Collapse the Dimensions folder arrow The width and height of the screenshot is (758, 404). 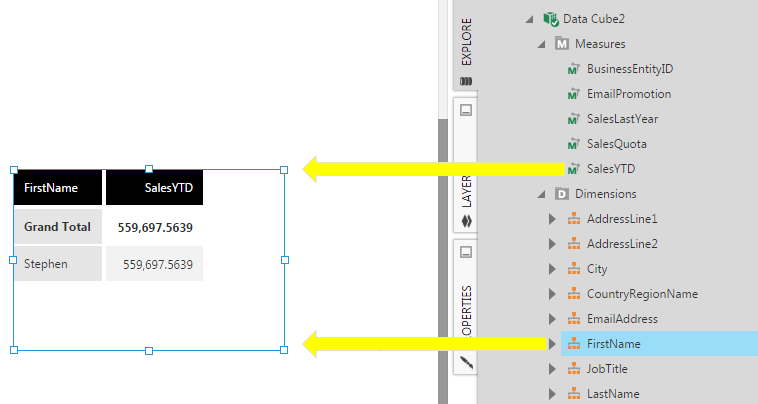pos(541,194)
